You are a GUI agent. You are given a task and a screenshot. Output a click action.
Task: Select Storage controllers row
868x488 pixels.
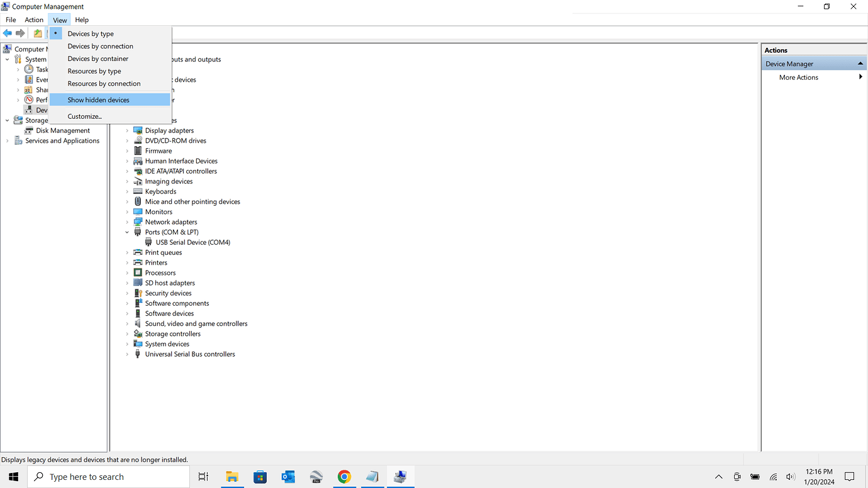(173, 334)
